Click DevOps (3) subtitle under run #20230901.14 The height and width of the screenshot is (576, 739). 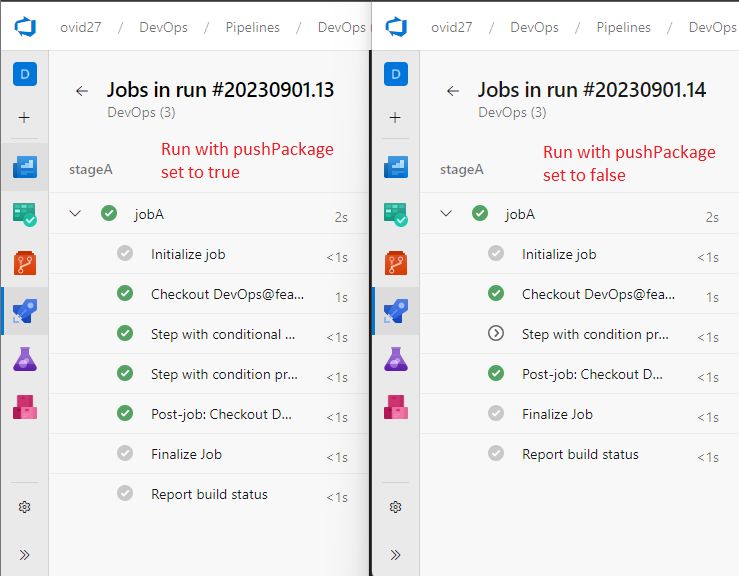pyautogui.click(x=512, y=113)
